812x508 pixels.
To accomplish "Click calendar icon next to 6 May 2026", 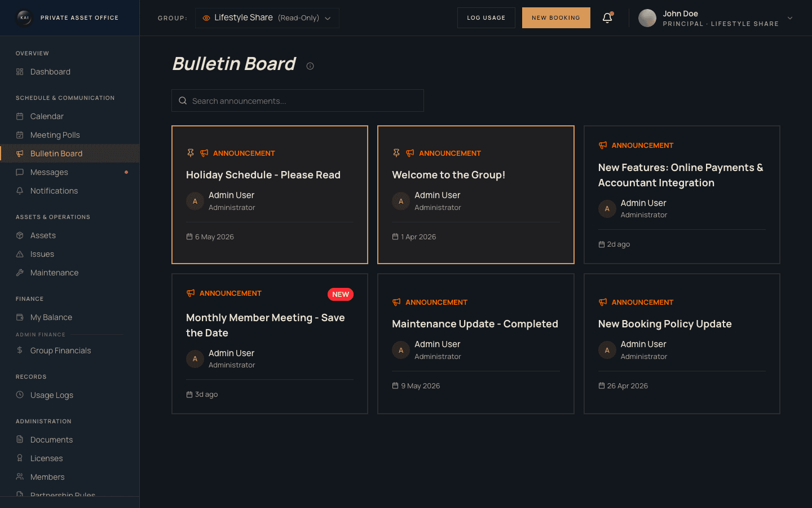I will pyautogui.click(x=189, y=237).
